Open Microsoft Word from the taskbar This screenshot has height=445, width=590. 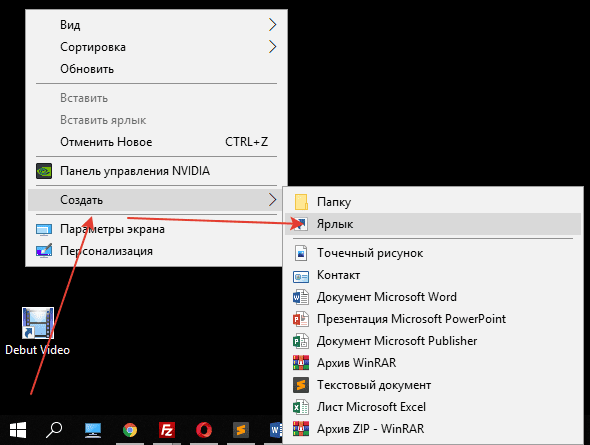276,430
